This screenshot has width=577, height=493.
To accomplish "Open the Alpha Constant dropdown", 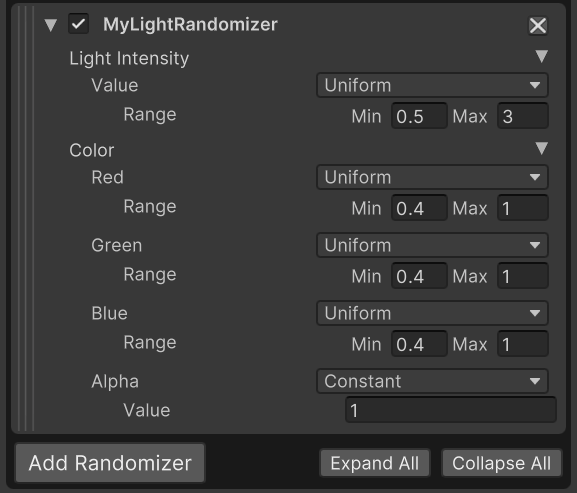I will pos(432,382).
